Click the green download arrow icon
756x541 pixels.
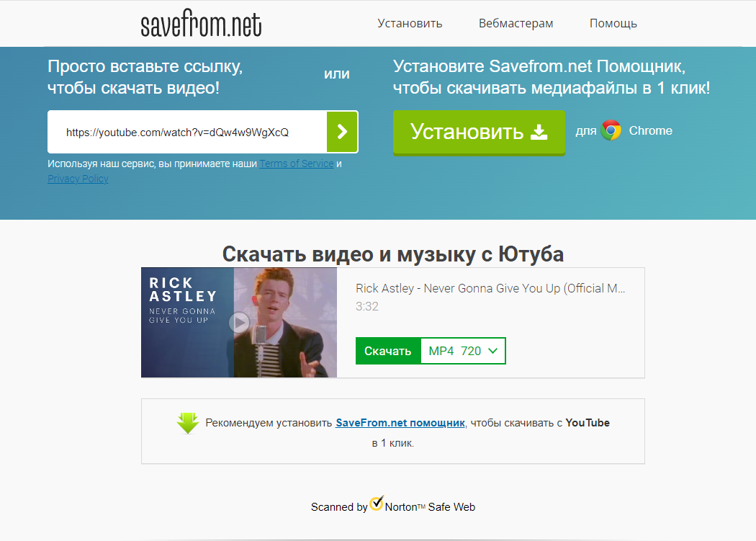click(188, 424)
